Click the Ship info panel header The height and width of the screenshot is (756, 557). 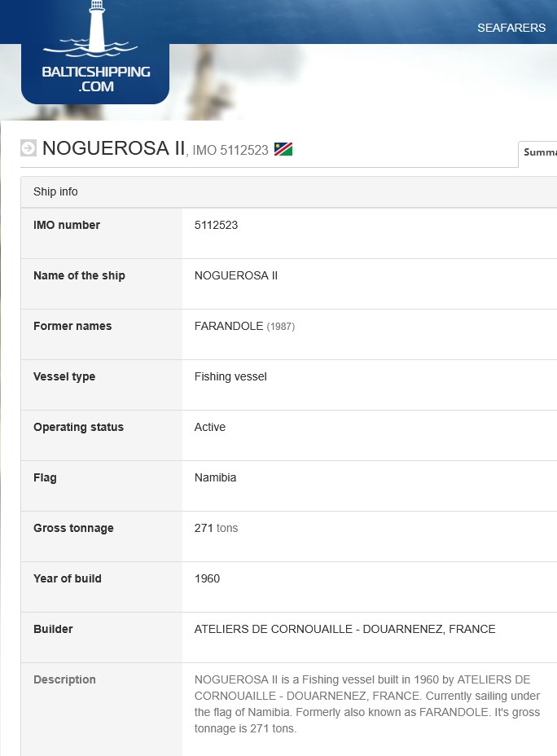(55, 191)
